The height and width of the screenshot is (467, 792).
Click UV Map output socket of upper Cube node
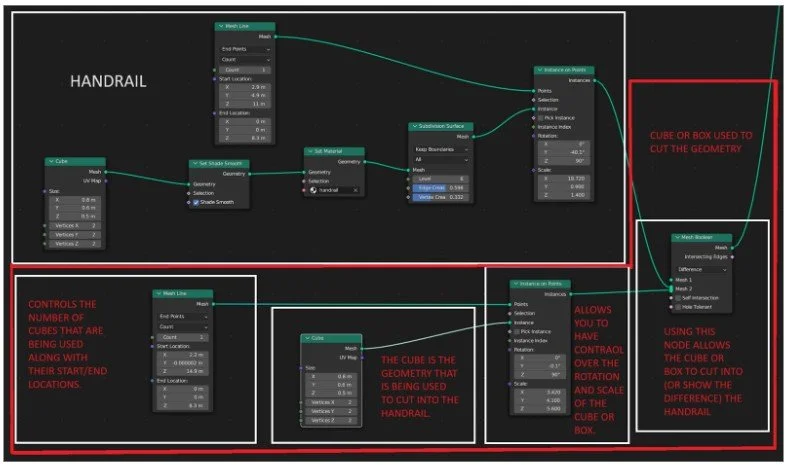106,181
